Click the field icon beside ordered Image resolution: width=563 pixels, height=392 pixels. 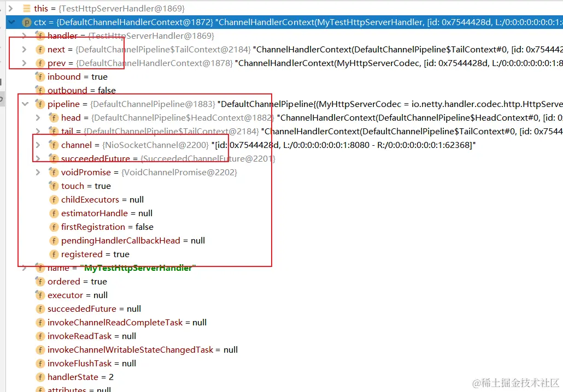click(x=40, y=282)
